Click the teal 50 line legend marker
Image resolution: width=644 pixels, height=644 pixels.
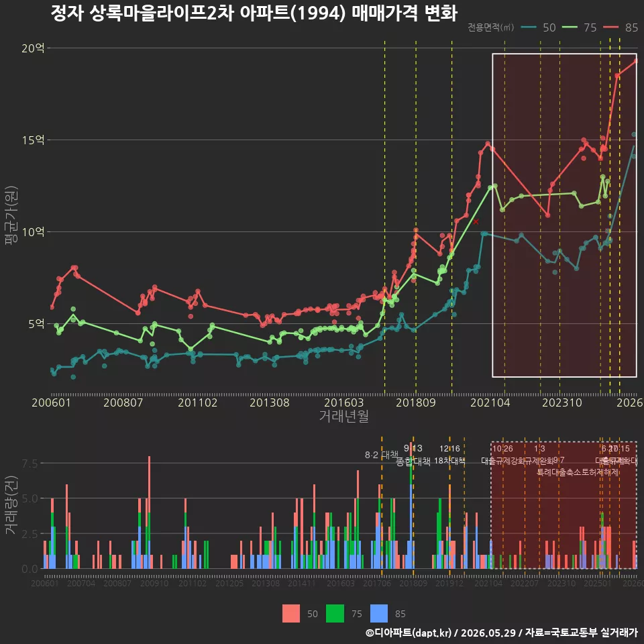pos(529,27)
